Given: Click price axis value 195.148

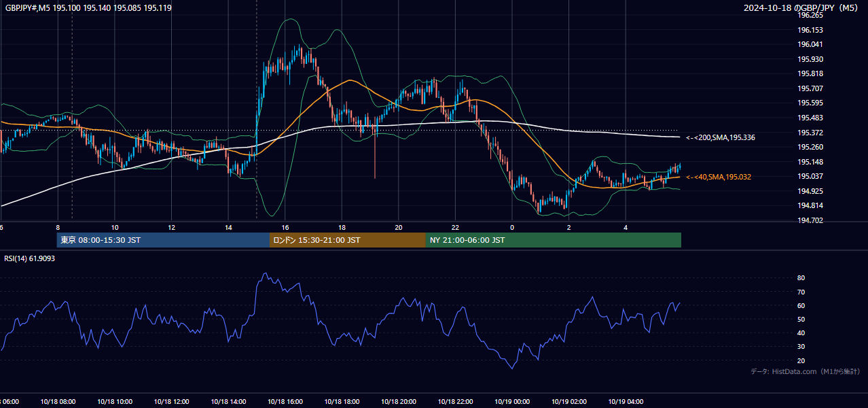Looking at the screenshot, I should pyautogui.click(x=810, y=162).
